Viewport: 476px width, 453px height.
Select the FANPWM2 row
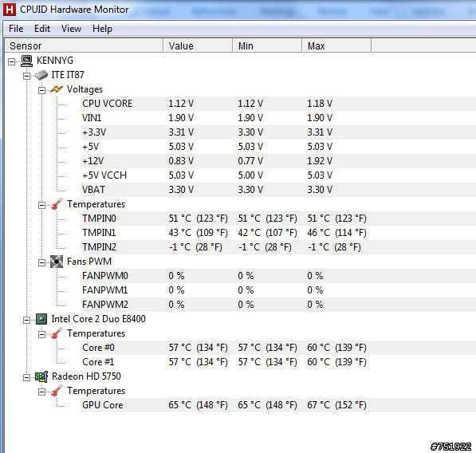(x=277, y=305)
